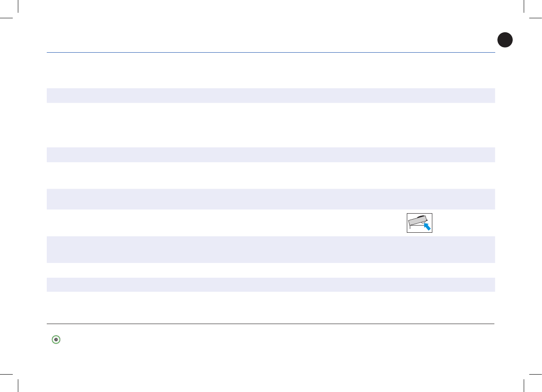Click the blue arrow in the device illustration

428,226
